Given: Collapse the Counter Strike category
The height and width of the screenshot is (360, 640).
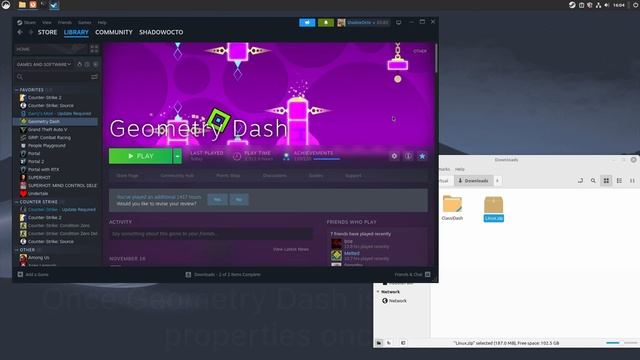Looking at the screenshot, I should (x=17, y=202).
